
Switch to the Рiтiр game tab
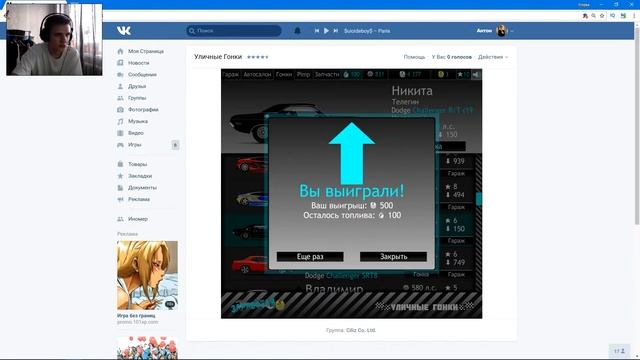click(x=303, y=74)
